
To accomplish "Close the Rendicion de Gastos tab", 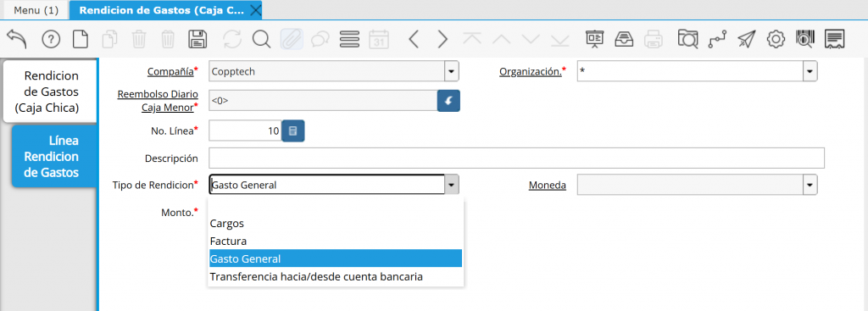I will 255,10.
